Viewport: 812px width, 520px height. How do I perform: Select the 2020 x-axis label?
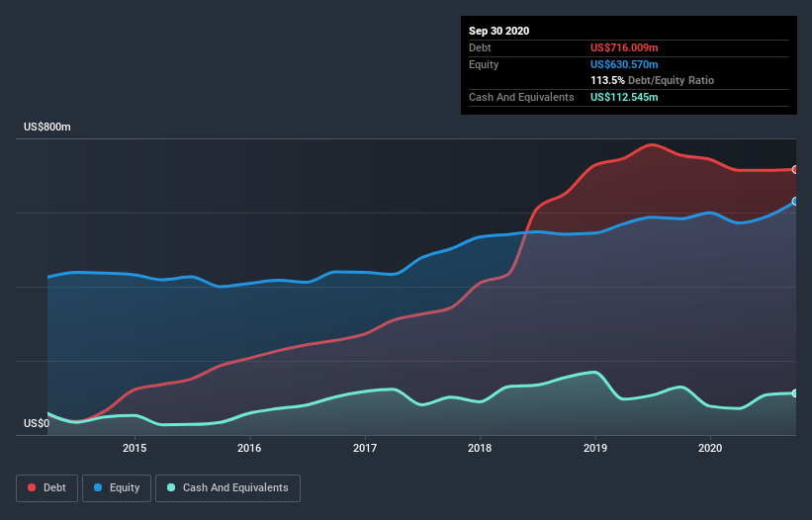(x=710, y=448)
